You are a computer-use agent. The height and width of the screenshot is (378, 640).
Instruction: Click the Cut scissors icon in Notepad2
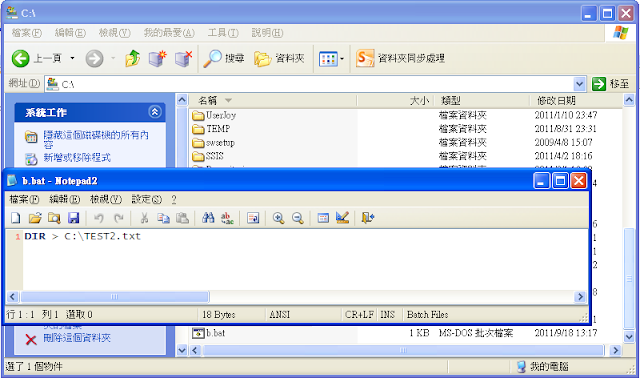click(x=144, y=218)
